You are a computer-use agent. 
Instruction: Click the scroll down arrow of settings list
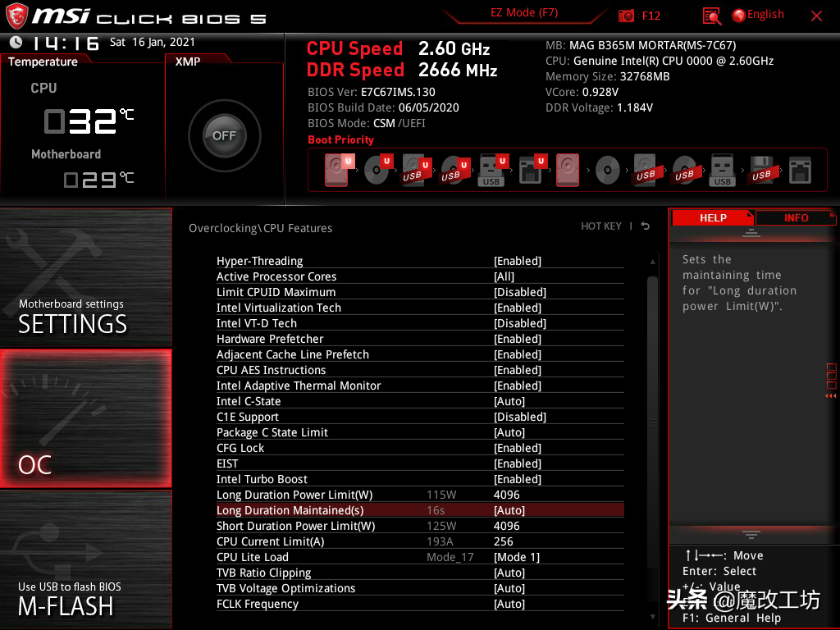pyautogui.click(x=652, y=617)
